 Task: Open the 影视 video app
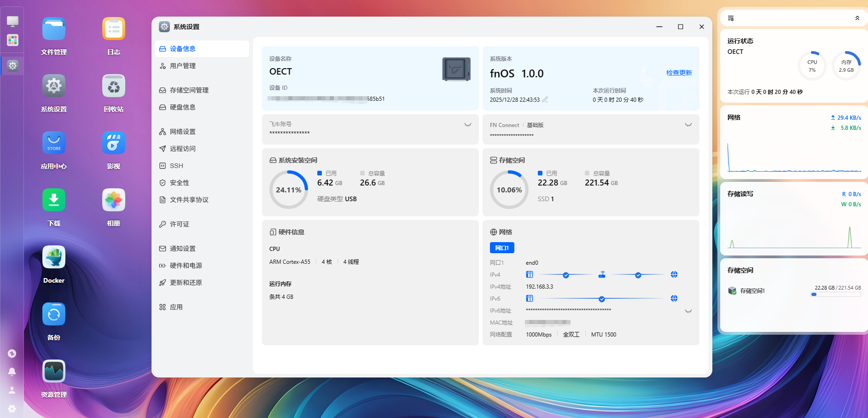[113, 143]
